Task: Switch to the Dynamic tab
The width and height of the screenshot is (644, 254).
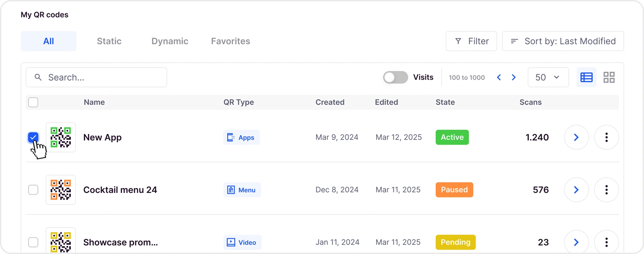Action: click(170, 41)
